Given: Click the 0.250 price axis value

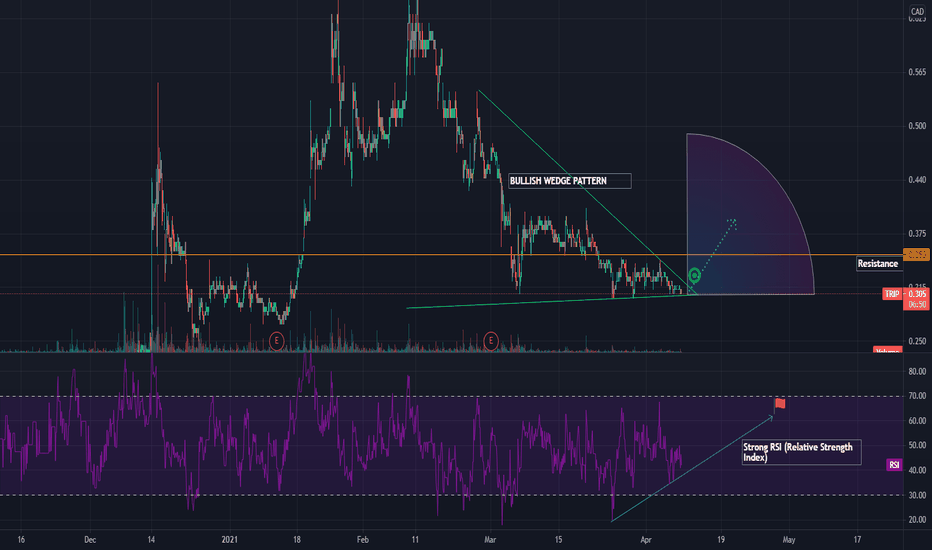Looking at the screenshot, I should [917, 341].
